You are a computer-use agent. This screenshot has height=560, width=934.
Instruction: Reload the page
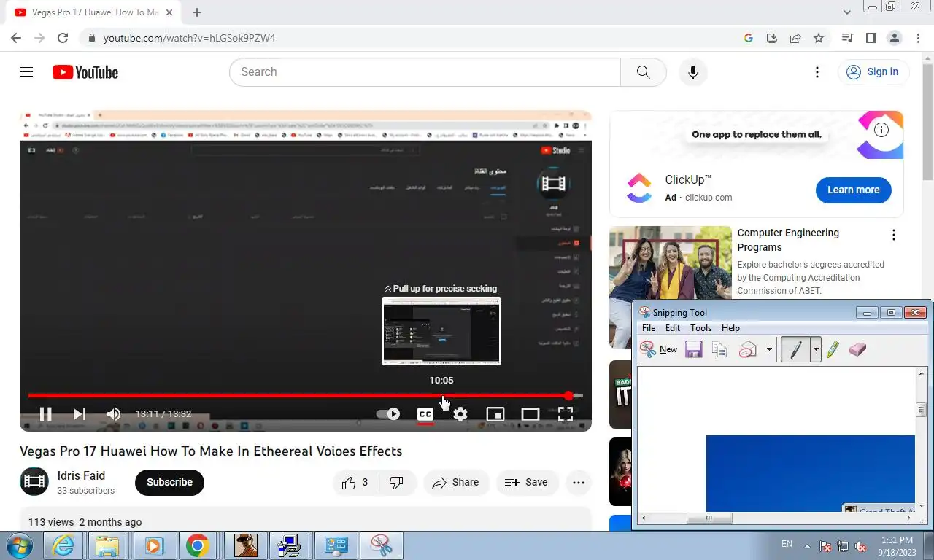coord(63,38)
